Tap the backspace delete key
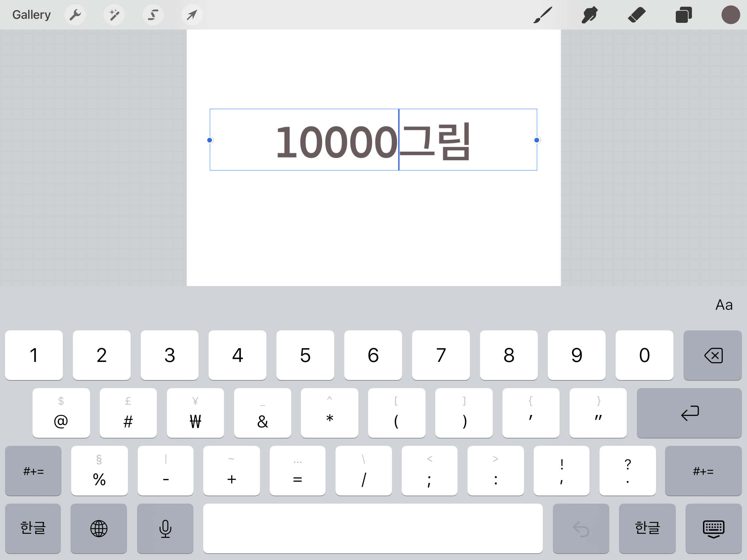The width and height of the screenshot is (747, 560). pyautogui.click(x=713, y=355)
